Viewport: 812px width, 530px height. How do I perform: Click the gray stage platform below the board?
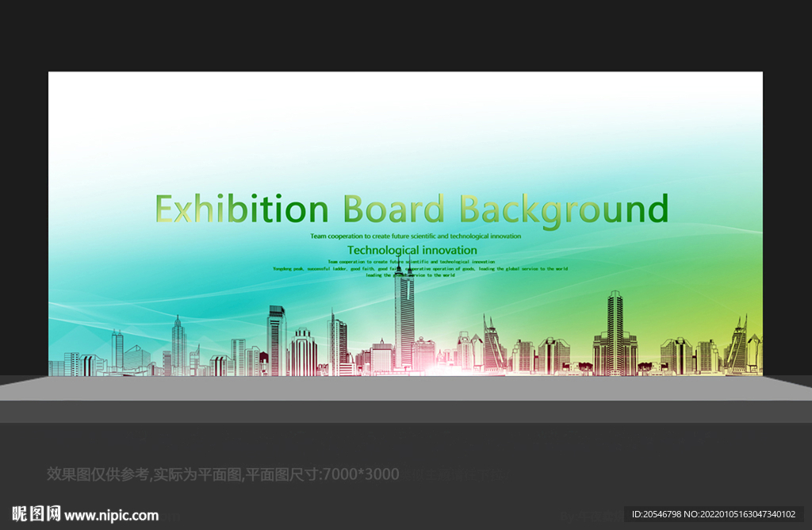(406, 388)
